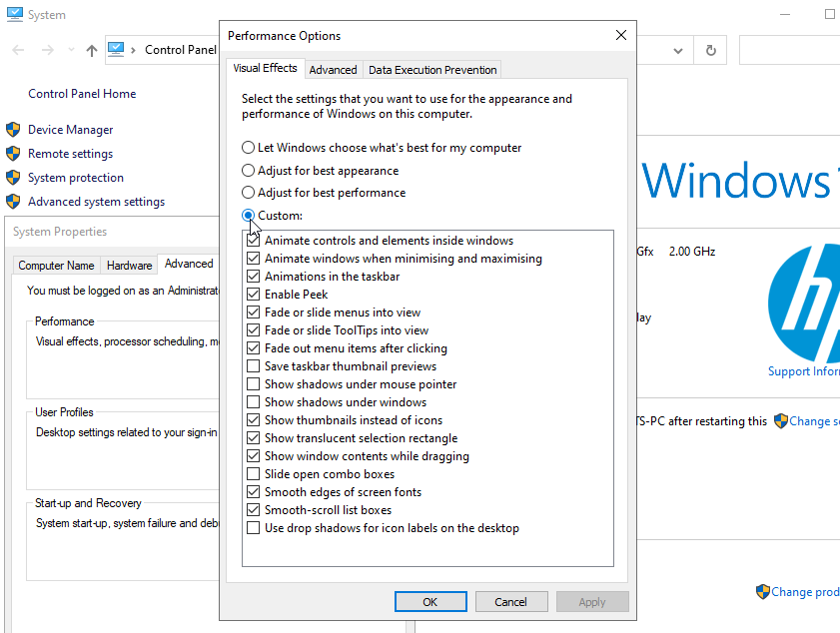
Task: Uncheck Fade out menu items after clicking
Action: 253,348
